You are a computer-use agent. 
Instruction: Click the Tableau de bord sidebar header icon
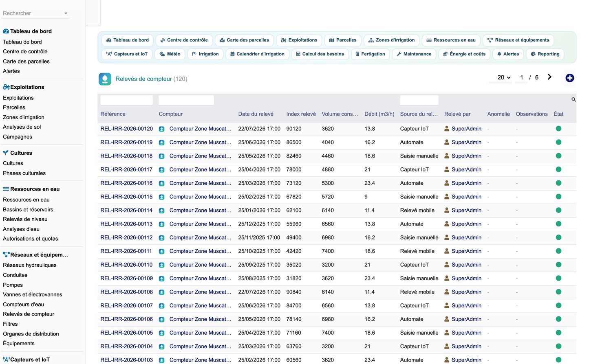(6, 31)
